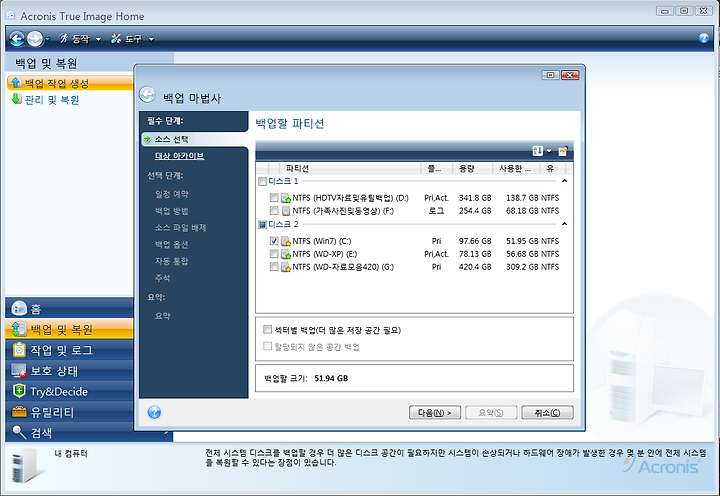This screenshot has height=496, width=720.
Task: Toggle the 디스크 2 checkbox
Action: (x=262, y=225)
